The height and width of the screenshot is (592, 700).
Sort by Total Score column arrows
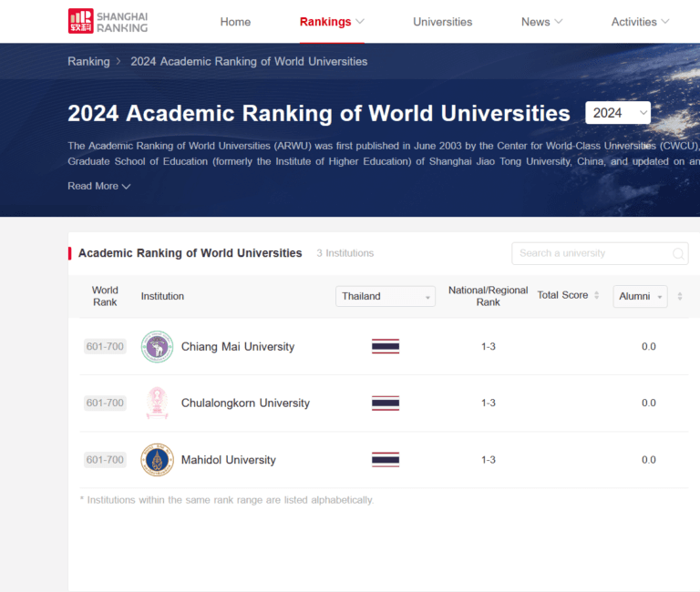pyautogui.click(x=596, y=295)
